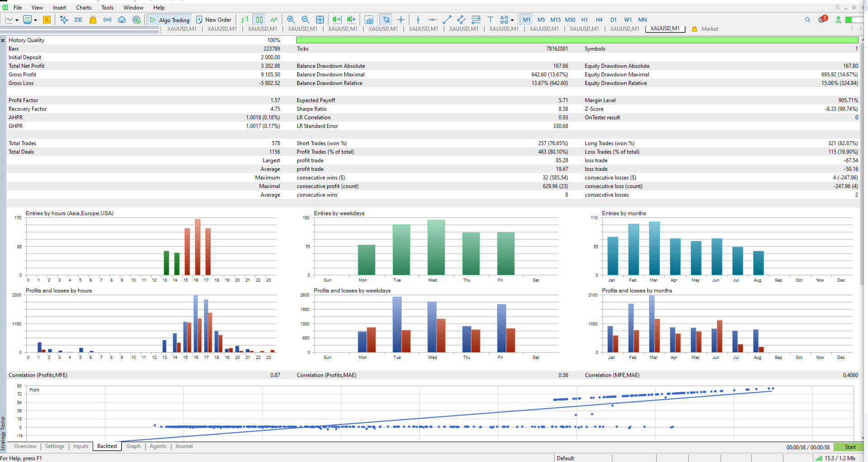
Task: Select the trendline drawing tool
Action: coord(447,19)
